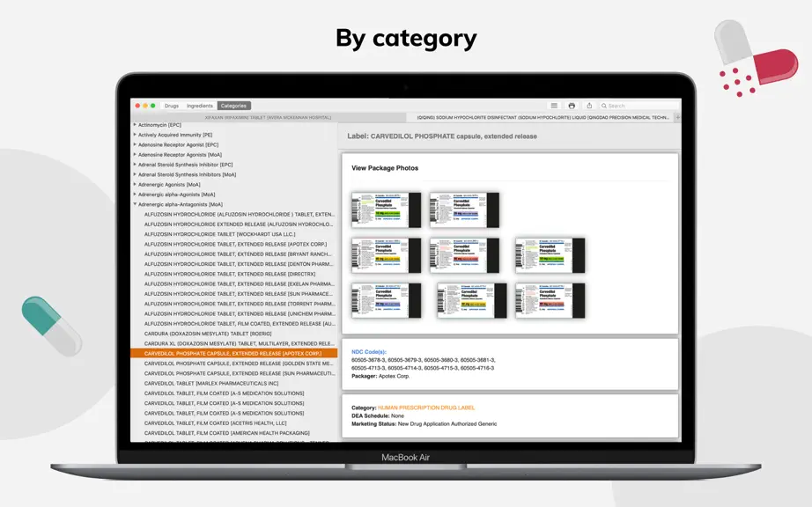This screenshot has height=507, width=812.
Task: Switch to the Drugs tab
Action: [172, 106]
